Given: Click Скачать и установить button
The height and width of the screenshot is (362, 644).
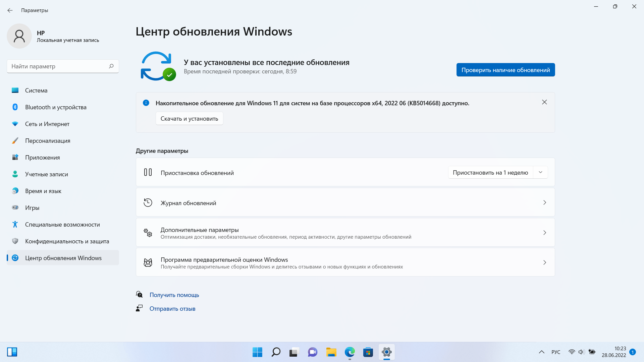Looking at the screenshot, I should click(189, 118).
